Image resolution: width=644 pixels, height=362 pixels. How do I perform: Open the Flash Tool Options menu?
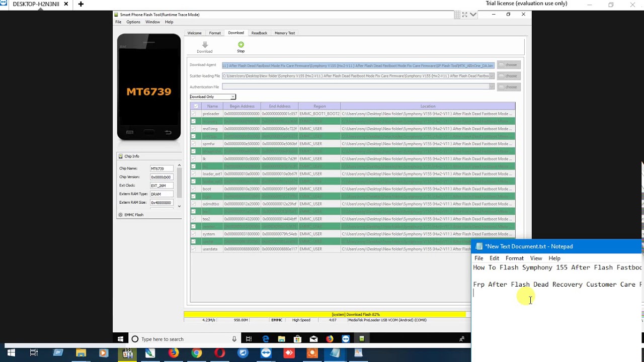pyautogui.click(x=133, y=22)
